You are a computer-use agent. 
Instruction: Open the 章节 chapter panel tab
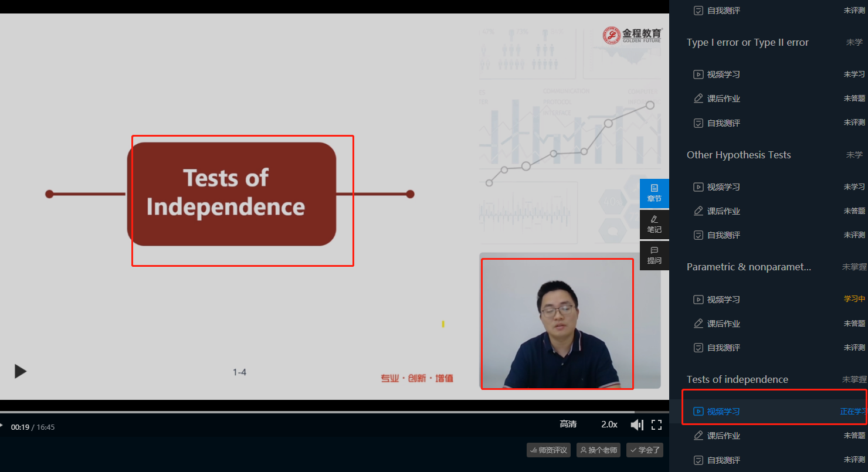pyautogui.click(x=654, y=193)
